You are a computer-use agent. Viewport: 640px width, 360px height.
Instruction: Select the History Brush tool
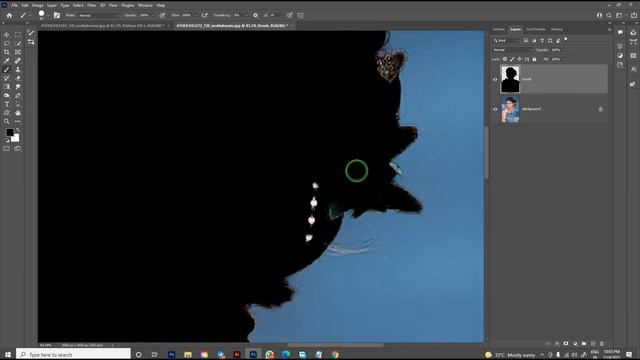click(x=7, y=78)
